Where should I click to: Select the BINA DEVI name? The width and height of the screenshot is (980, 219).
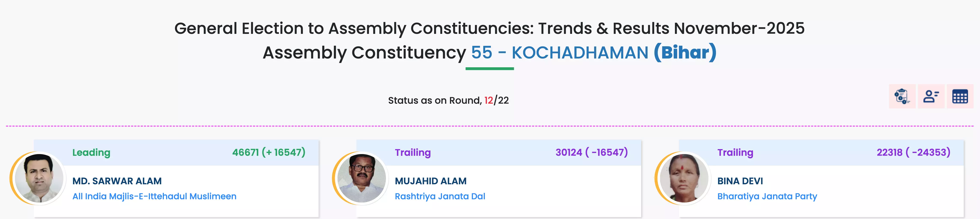(740, 181)
